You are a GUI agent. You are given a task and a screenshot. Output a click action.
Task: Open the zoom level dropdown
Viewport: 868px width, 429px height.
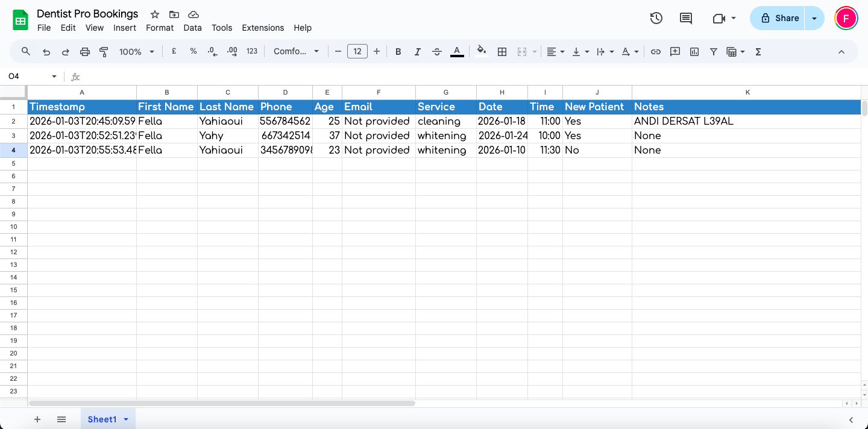[136, 52]
